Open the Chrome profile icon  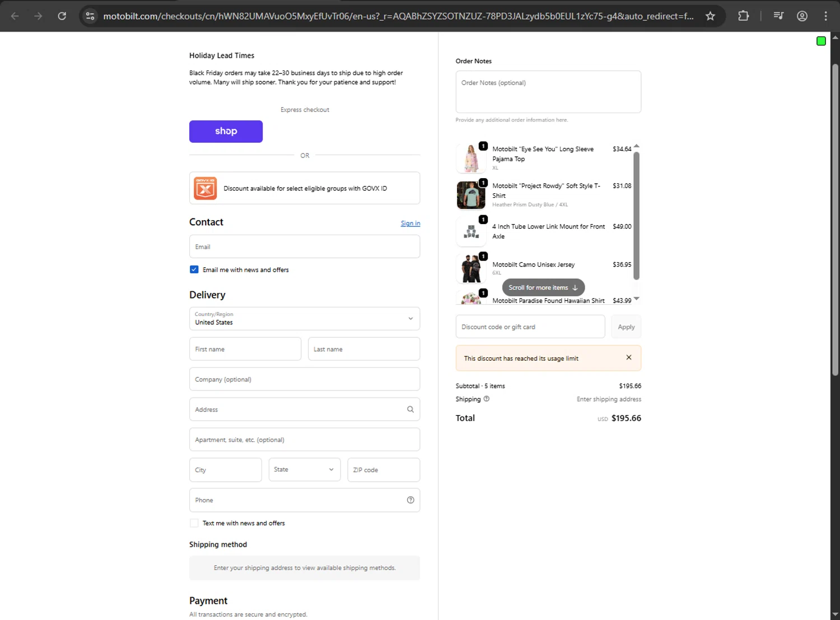[x=802, y=16]
